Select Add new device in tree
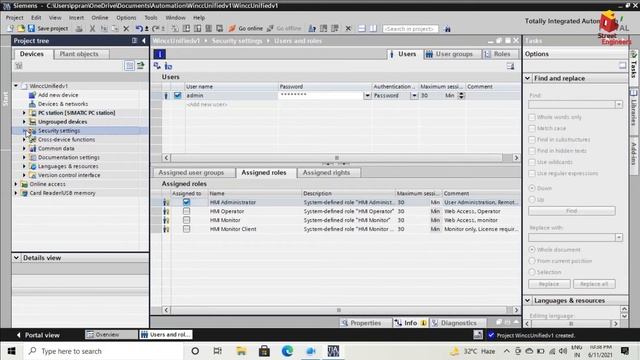The height and width of the screenshot is (360, 640). click(x=58, y=95)
